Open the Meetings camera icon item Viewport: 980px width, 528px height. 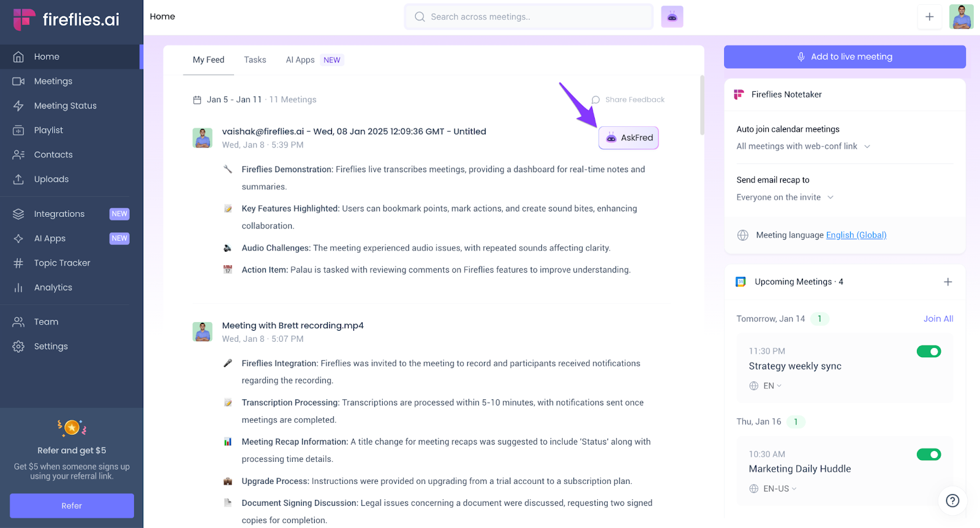coord(18,81)
